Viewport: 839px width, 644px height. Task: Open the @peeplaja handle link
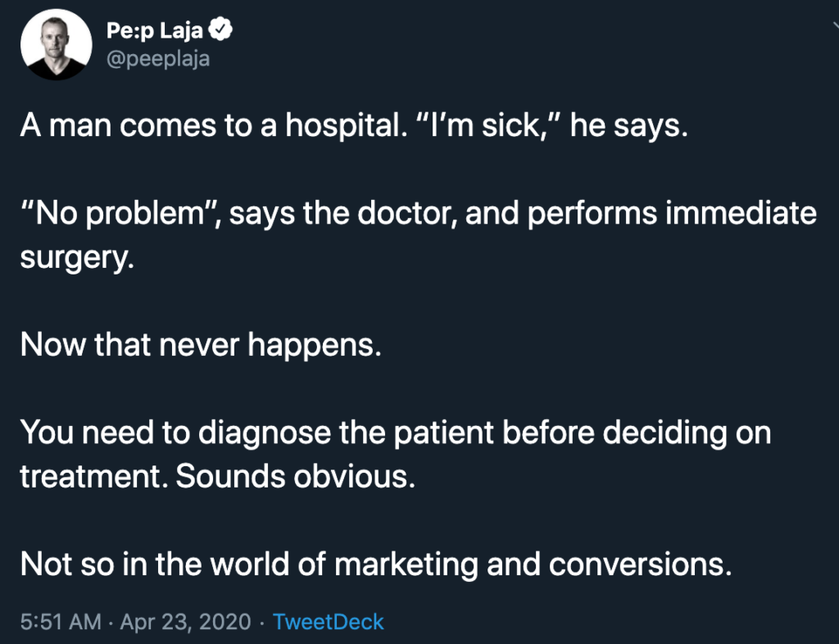[x=158, y=58]
